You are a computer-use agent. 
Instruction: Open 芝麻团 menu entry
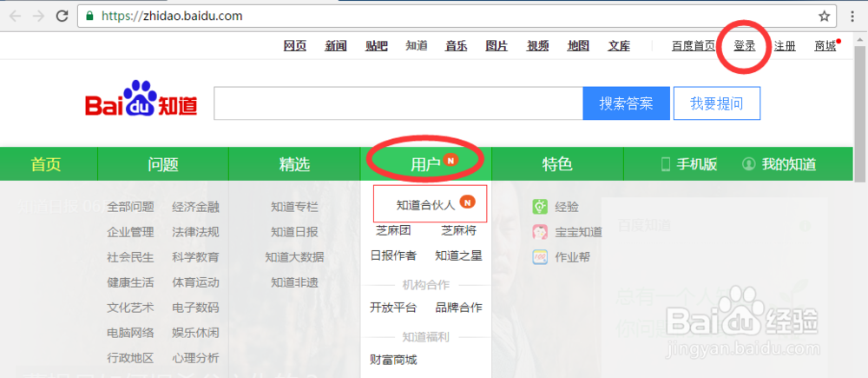pos(393,230)
